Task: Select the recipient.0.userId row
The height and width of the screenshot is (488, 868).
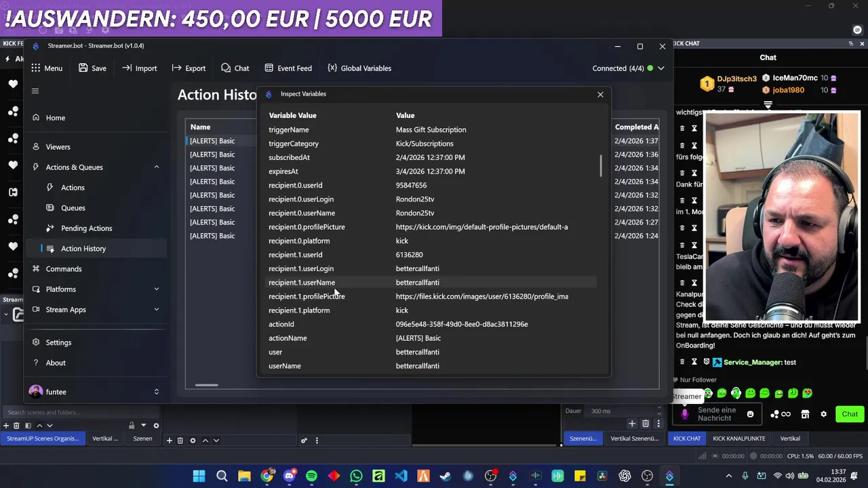Action: tap(432, 185)
